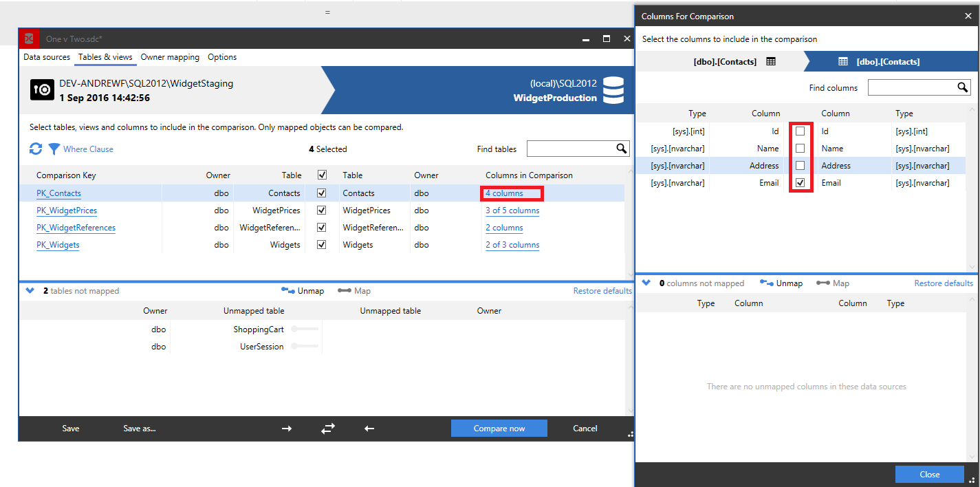Open the Data sources tab
The height and width of the screenshot is (487, 980).
[47, 57]
